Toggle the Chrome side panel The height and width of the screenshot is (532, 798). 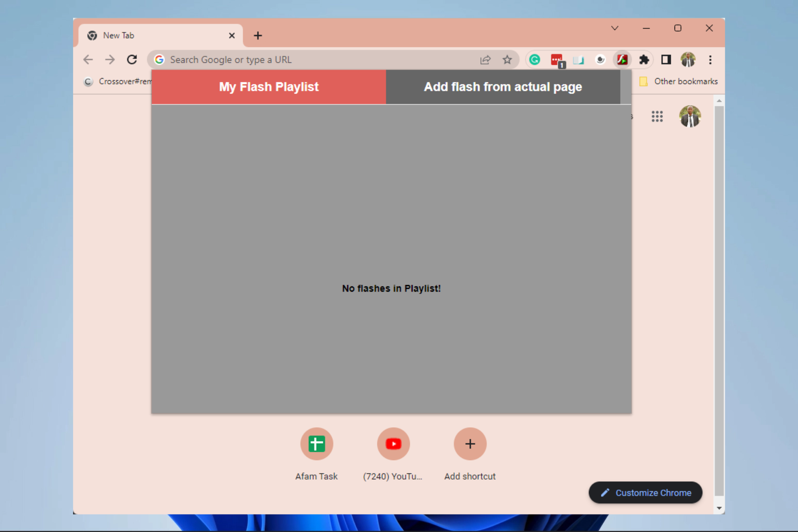point(666,60)
